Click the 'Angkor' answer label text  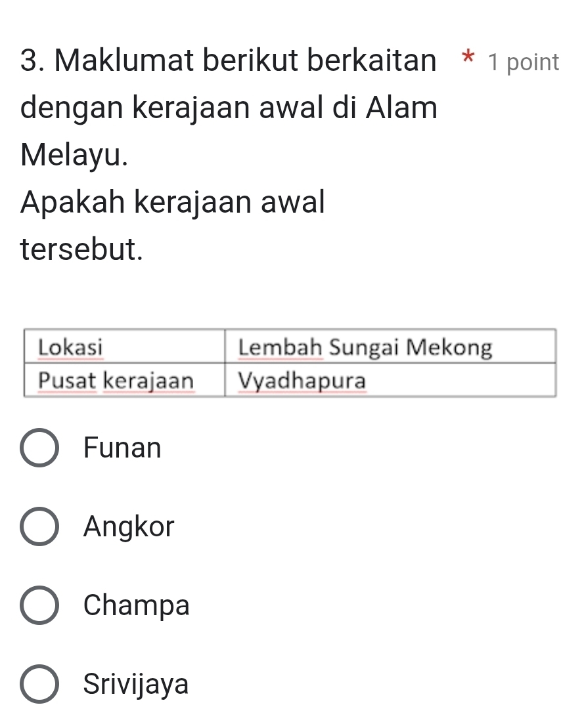129,526
